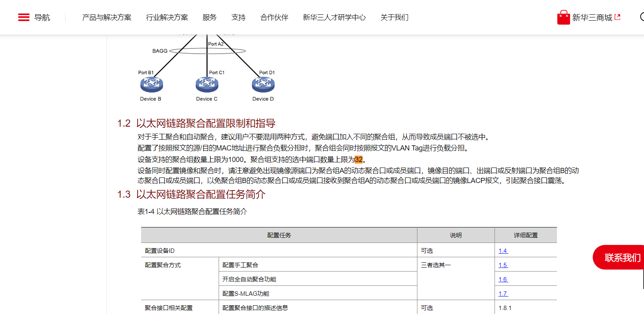Click heading 1.3 以太网链路聚合配置任务简介
Viewport: 644px width, 314px height.
pyautogui.click(x=191, y=195)
